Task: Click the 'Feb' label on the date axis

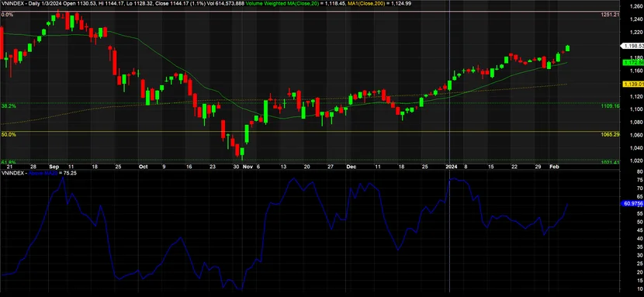Action: (x=555, y=167)
